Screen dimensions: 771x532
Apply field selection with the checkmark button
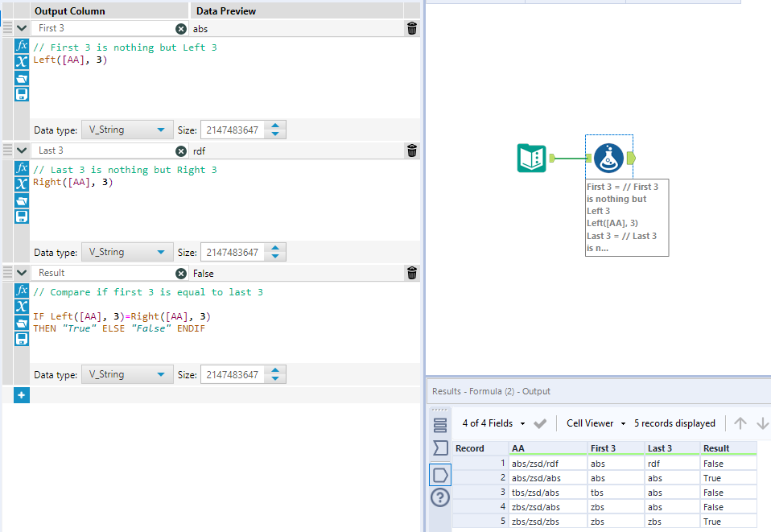coord(538,423)
